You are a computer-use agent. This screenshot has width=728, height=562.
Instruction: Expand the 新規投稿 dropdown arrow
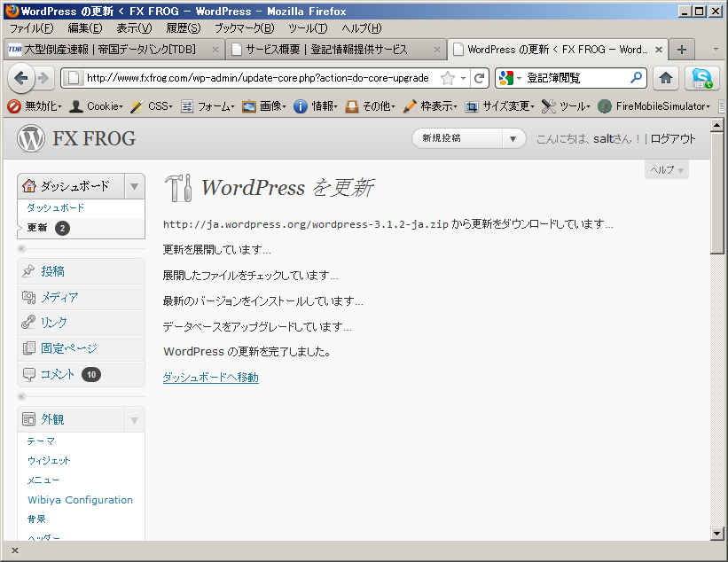coord(514,138)
